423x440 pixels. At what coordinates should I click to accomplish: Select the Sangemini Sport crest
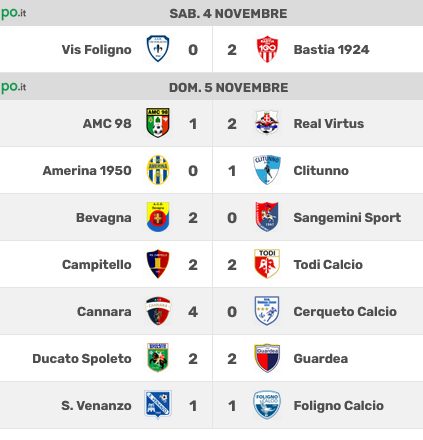pyautogui.click(x=267, y=217)
